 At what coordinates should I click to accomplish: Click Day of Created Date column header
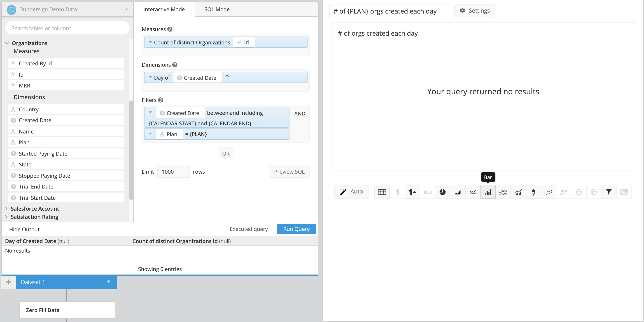click(x=37, y=241)
